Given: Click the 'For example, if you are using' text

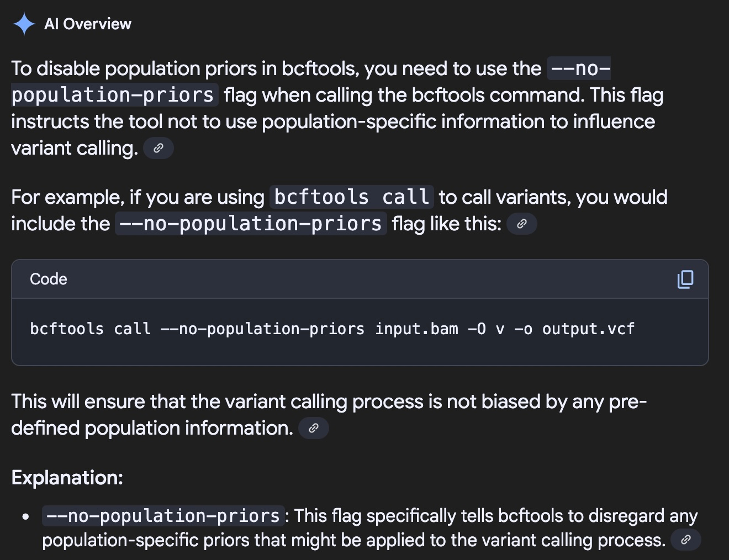Looking at the screenshot, I should [138, 197].
